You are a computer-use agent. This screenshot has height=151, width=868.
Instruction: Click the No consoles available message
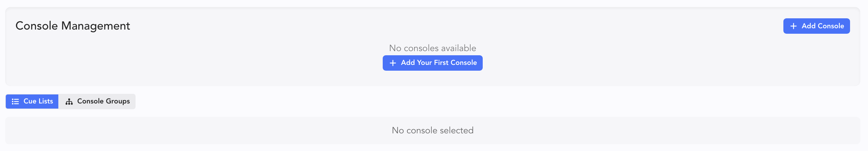[x=432, y=48]
